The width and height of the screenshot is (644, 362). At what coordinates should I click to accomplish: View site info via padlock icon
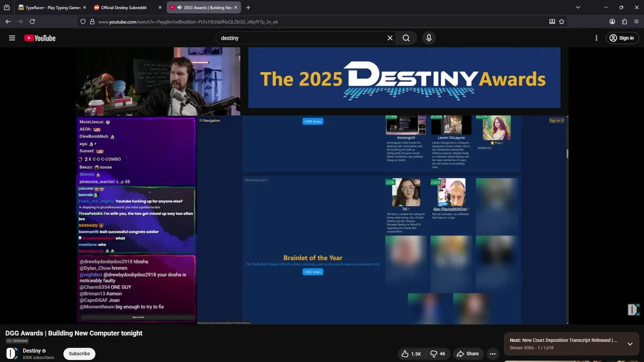pyautogui.click(x=92, y=22)
